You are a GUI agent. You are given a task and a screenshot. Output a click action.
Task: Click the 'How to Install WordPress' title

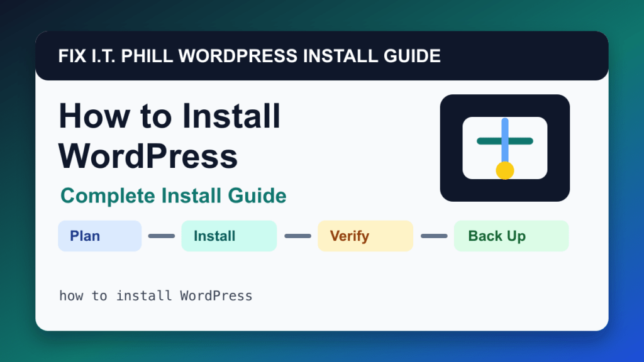(x=169, y=136)
